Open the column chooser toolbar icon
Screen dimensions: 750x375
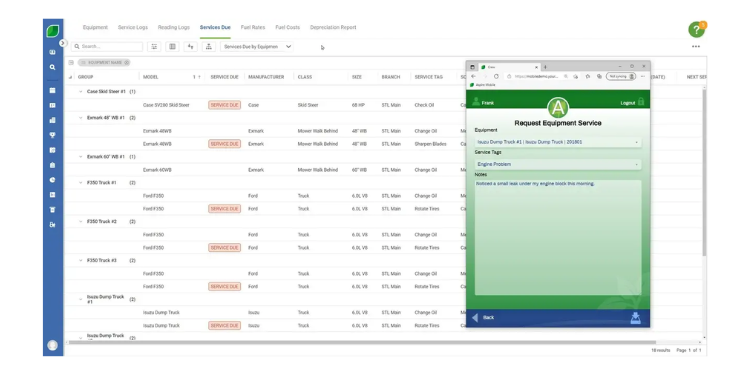pyautogui.click(x=172, y=46)
